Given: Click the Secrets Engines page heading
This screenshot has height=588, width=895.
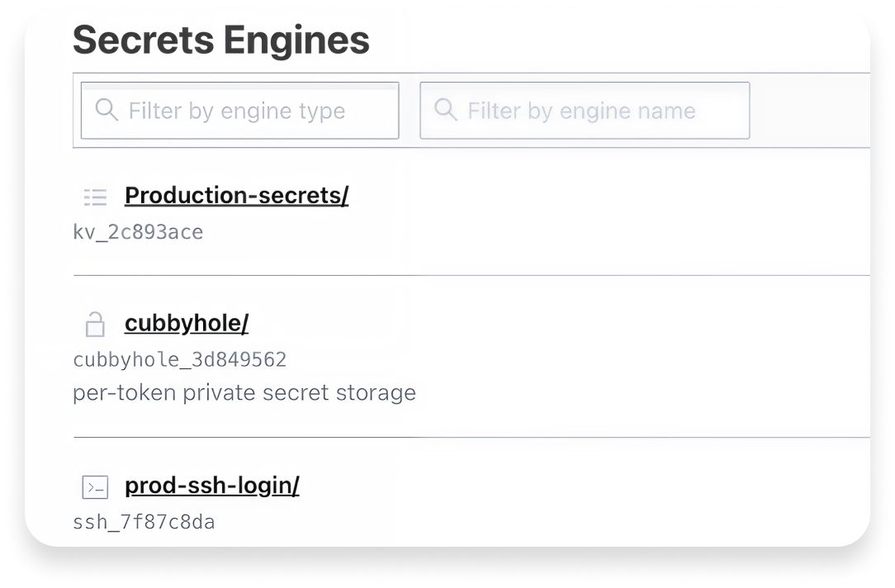Looking at the screenshot, I should 220,39.
